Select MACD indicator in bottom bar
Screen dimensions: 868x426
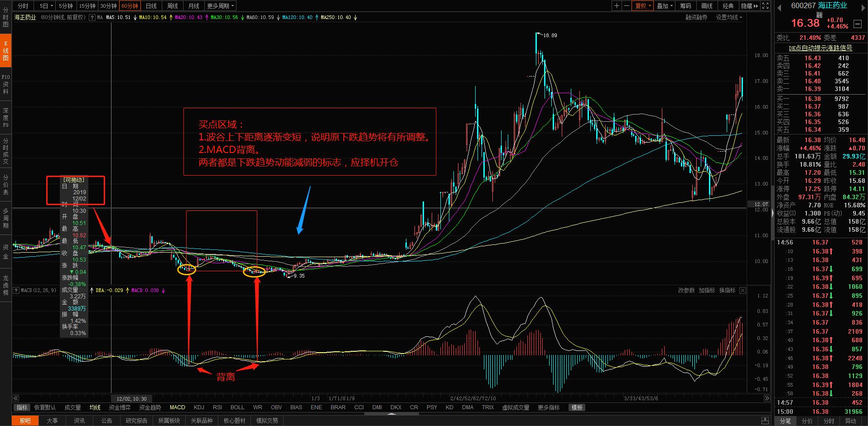tap(178, 407)
